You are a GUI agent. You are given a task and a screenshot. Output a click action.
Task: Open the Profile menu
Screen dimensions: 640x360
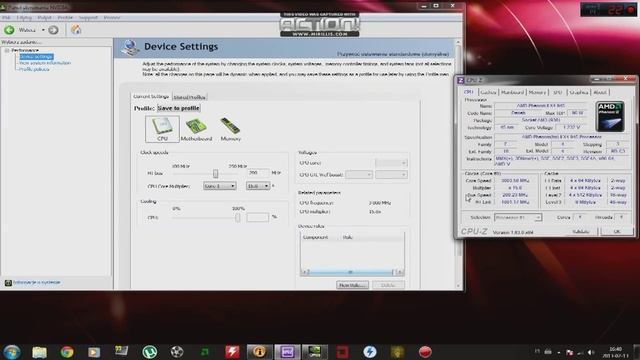point(65,18)
